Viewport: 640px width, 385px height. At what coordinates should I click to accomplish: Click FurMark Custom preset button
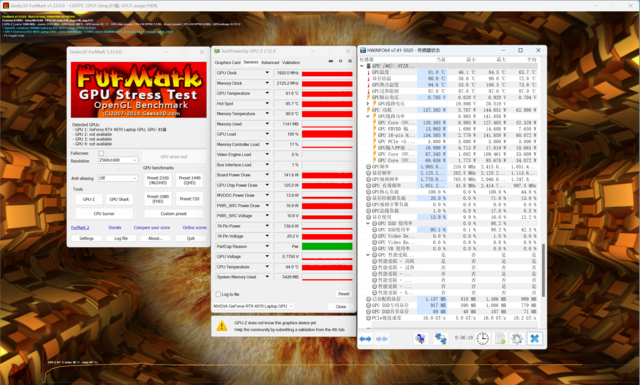tap(173, 214)
